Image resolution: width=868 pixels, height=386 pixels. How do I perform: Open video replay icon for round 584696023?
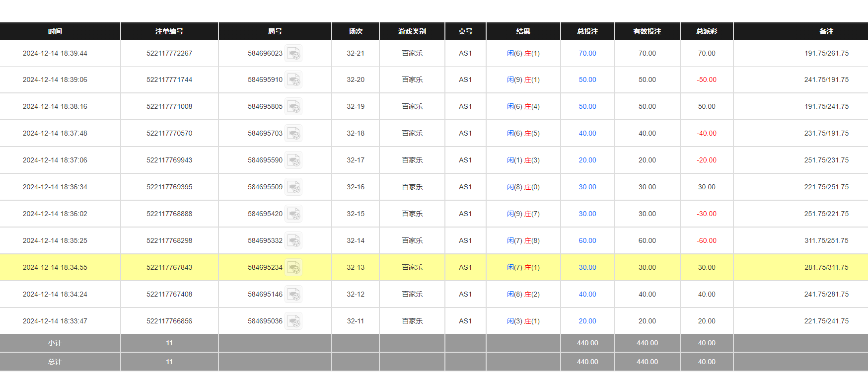click(x=294, y=54)
